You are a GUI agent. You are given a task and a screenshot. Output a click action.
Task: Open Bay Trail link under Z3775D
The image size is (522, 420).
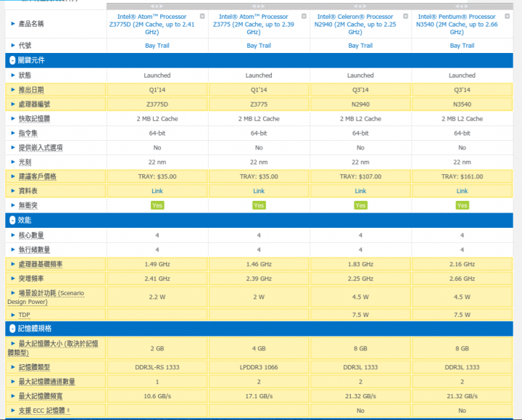coord(157,46)
